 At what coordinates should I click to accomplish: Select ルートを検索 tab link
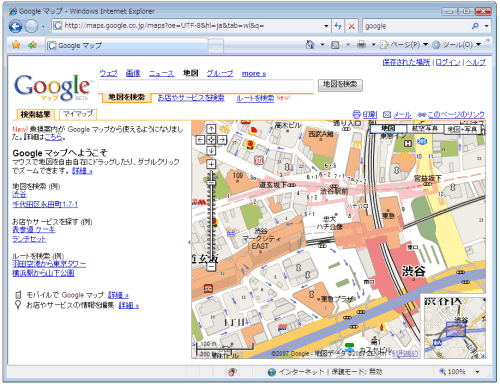click(255, 98)
